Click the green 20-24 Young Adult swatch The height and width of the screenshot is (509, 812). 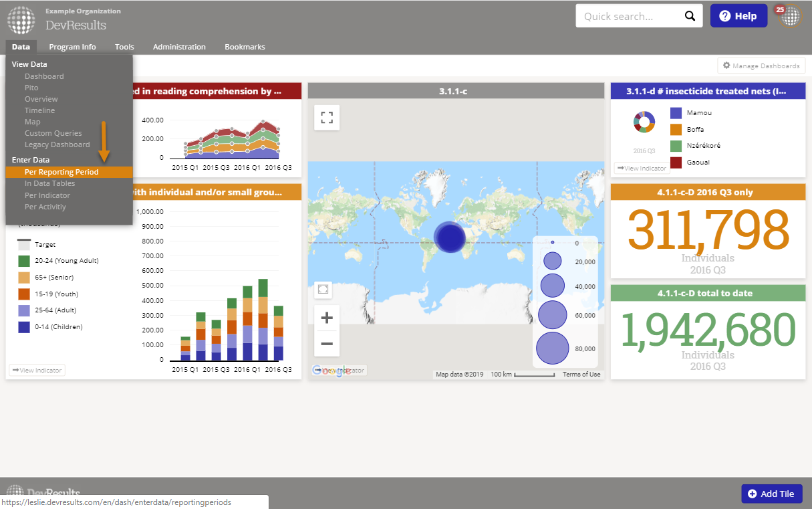pyautogui.click(x=24, y=261)
